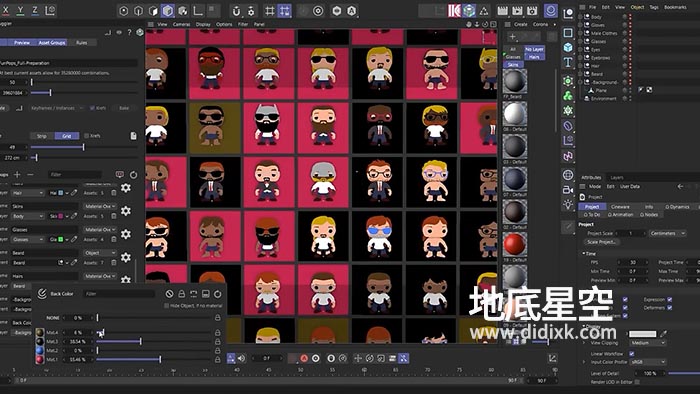Select the Cube primitive tool
The image size is (700, 394).
pos(568,47)
